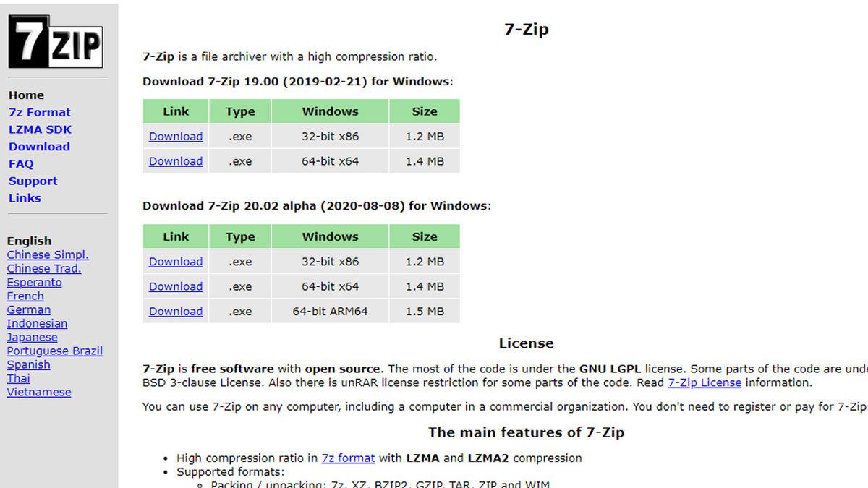Open the 7z format link in features
Viewport: 868px width, 488px height.
[x=348, y=458]
